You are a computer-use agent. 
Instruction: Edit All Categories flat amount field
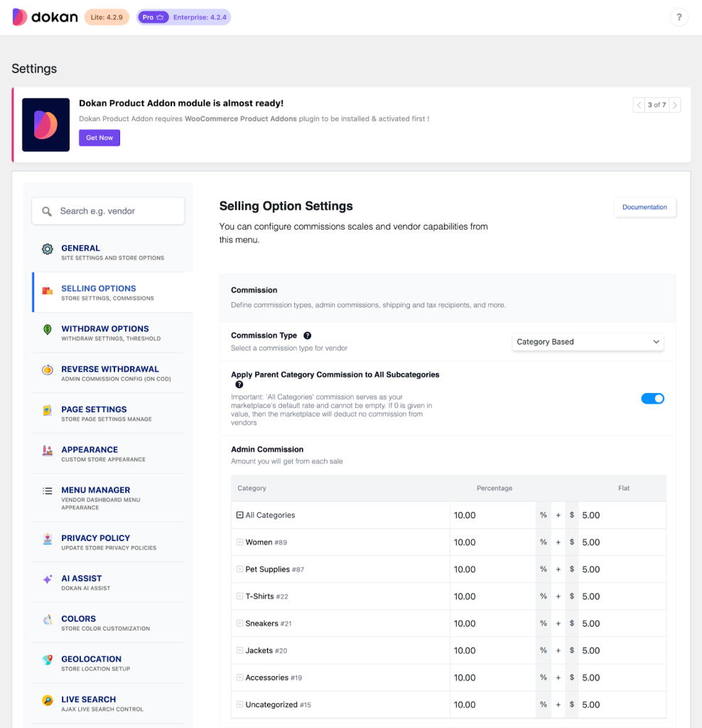622,515
